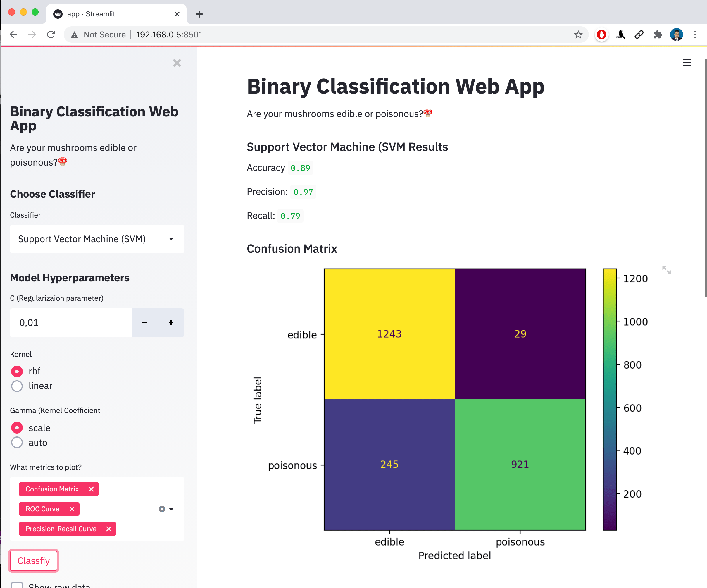This screenshot has height=588, width=707.
Task: Click the browser address bar URL
Action: [169, 35]
